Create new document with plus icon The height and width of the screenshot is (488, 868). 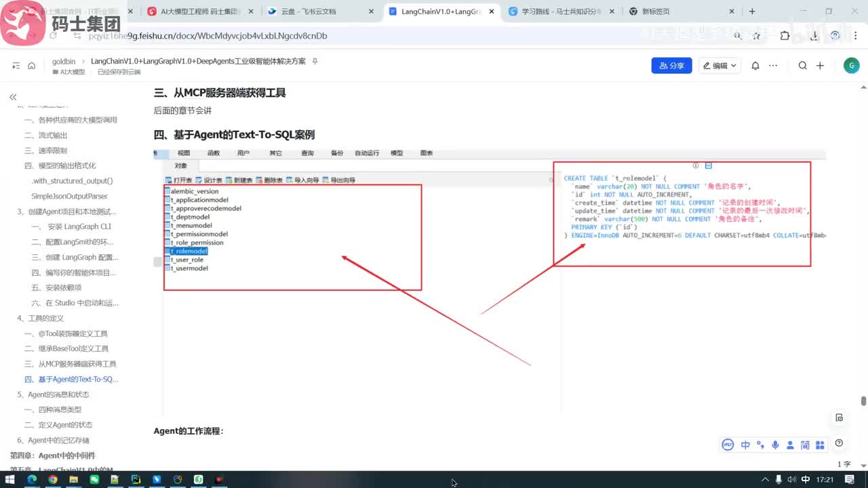pos(820,66)
